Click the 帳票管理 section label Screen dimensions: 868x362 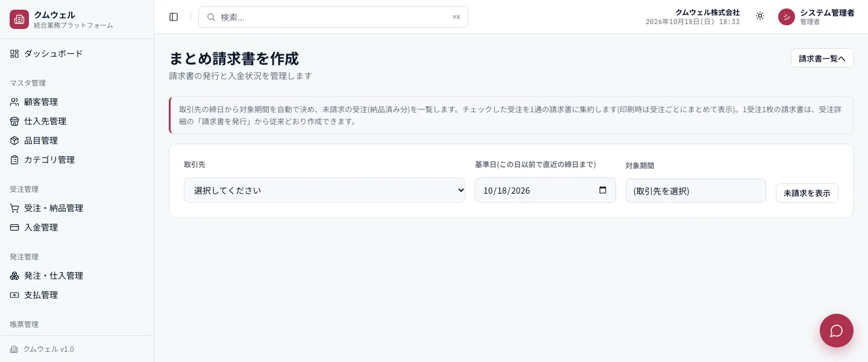[x=24, y=324]
